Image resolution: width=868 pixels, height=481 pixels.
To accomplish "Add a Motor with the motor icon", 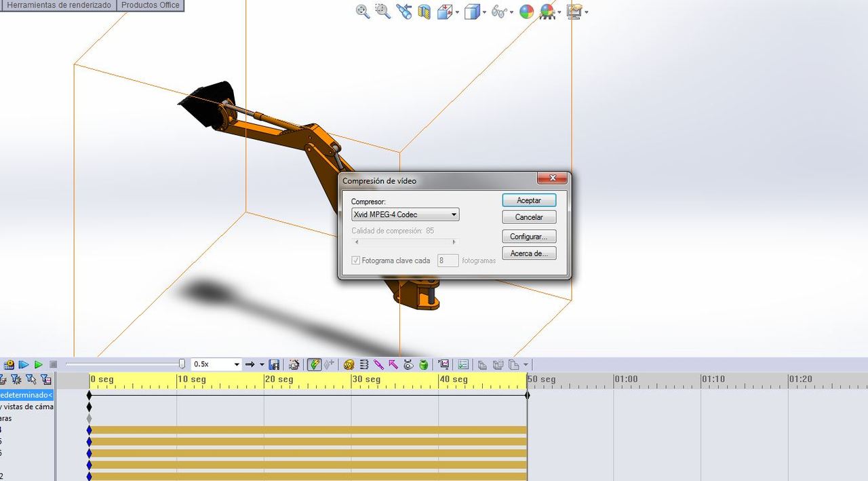I will click(x=349, y=364).
